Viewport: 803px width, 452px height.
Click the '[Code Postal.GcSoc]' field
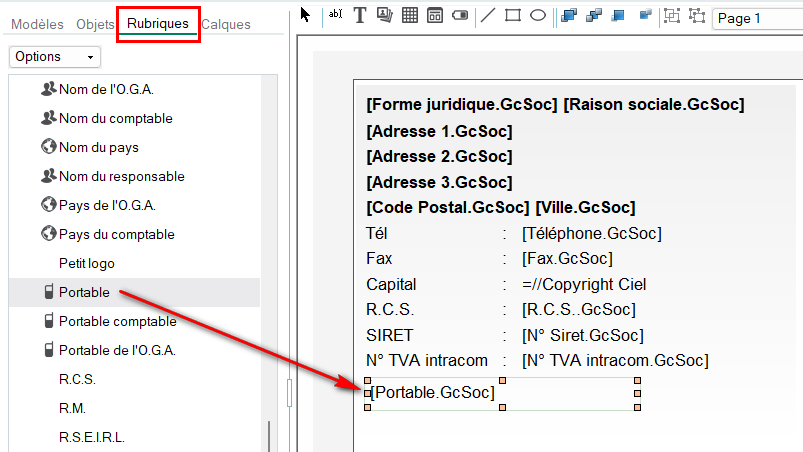click(448, 207)
